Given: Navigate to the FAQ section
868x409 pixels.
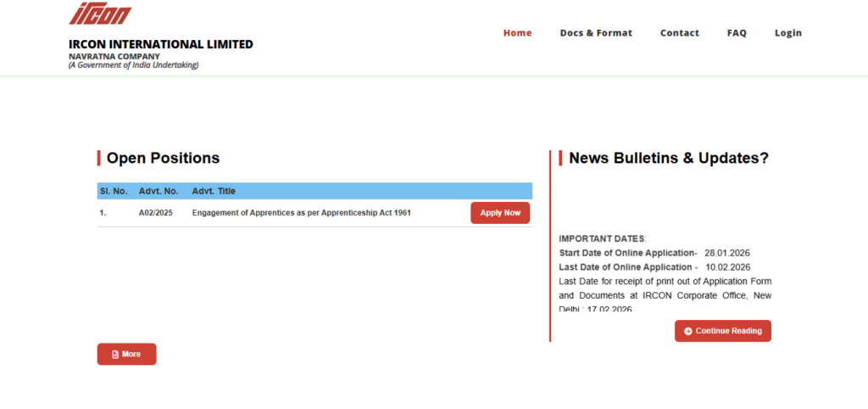Looking at the screenshot, I should pos(737,33).
